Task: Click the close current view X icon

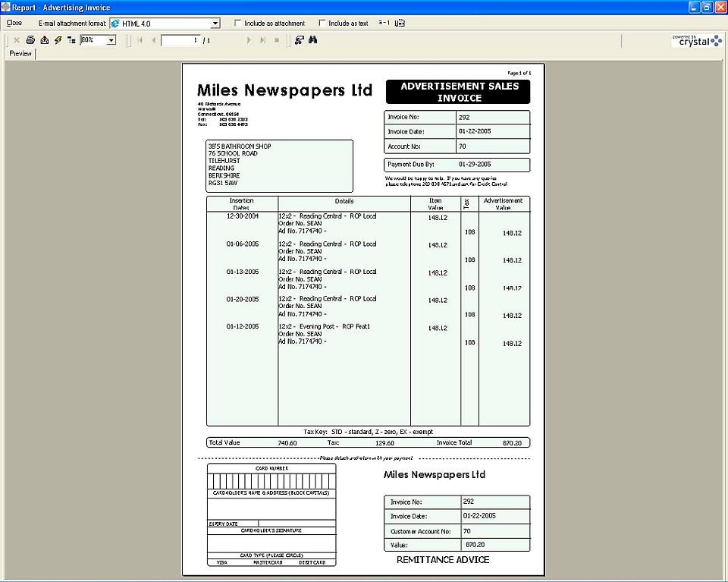Action: pos(17,40)
